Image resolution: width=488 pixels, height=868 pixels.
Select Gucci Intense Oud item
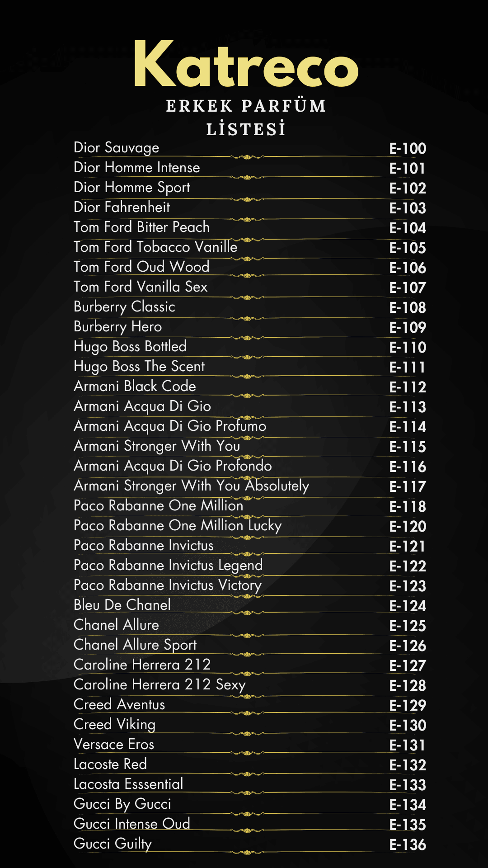[132, 824]
